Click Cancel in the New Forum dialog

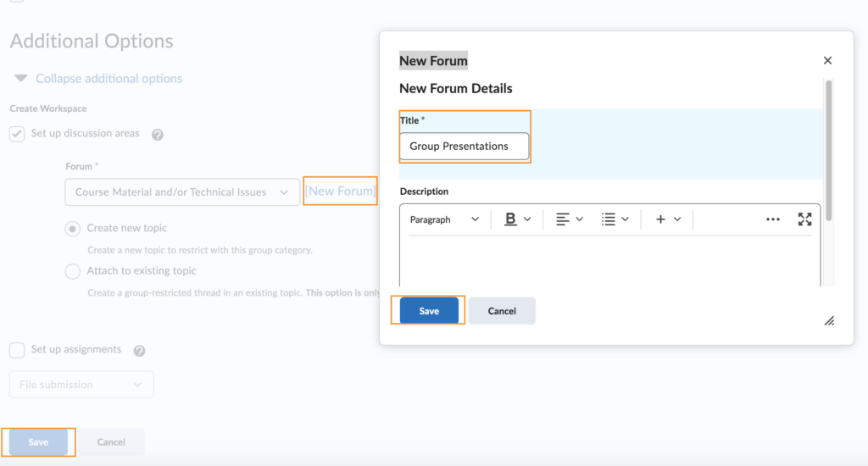(502, 311)
